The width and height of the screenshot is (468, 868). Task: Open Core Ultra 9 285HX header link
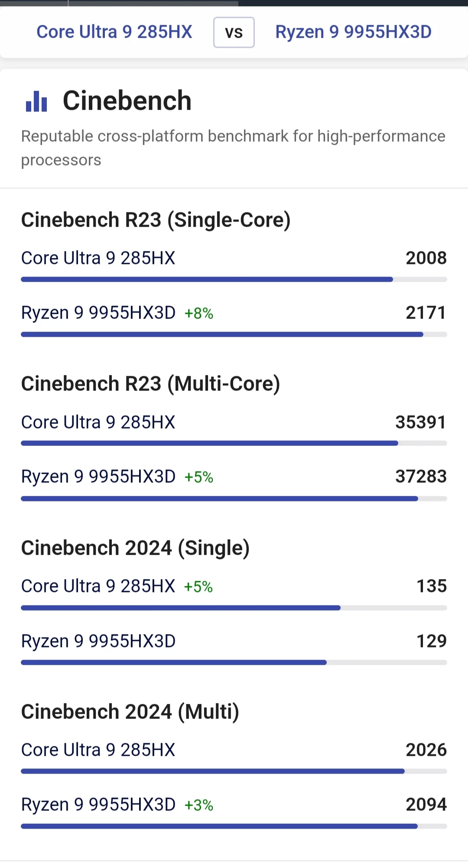[x=114, y=32]
